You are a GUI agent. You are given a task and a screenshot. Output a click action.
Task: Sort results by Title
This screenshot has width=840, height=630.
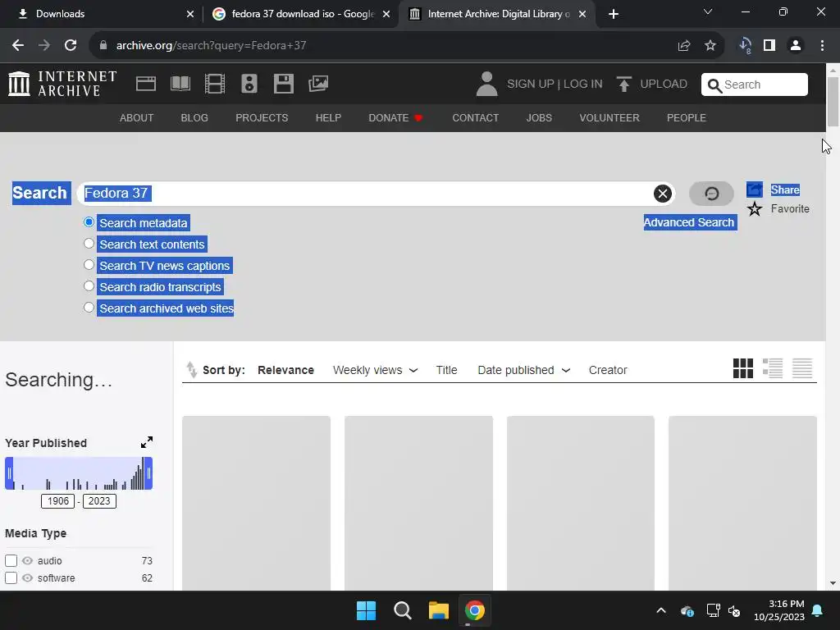click(x=446, y=370)
